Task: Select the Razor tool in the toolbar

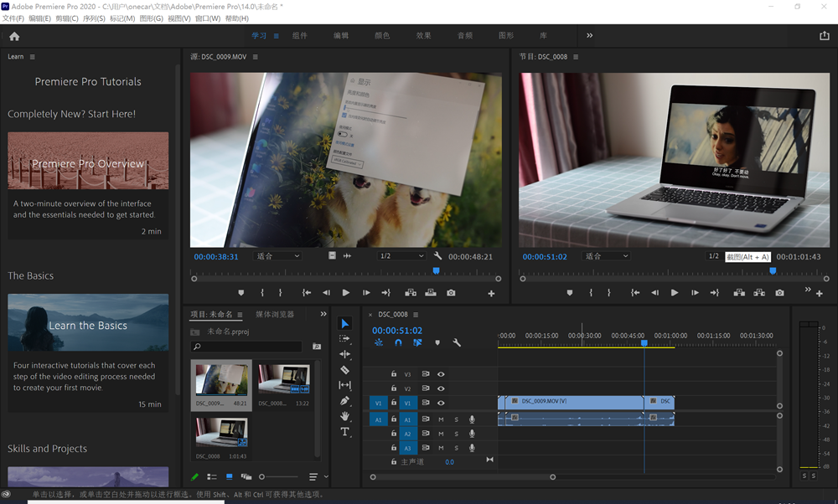Action: click(344, 370)
